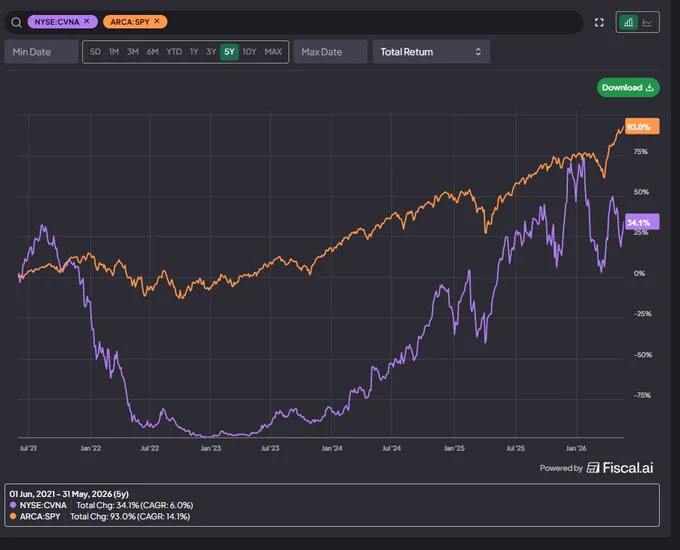Viewport: 680px width, 550px height.
Task: Select the YTD time range
Action: coord(174,52)
